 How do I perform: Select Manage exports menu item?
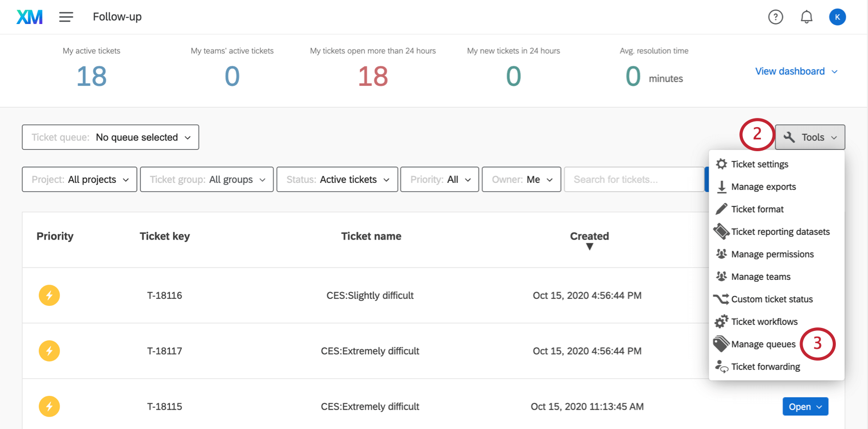pos(776,186)
